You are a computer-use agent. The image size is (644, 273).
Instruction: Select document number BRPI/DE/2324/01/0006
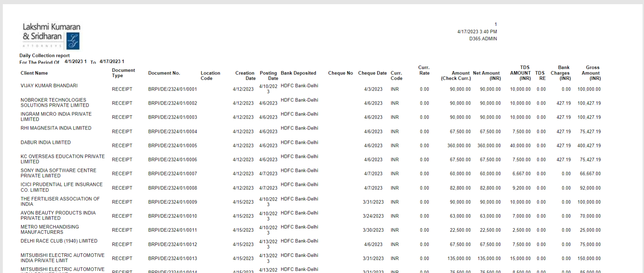tap(172, 160)
